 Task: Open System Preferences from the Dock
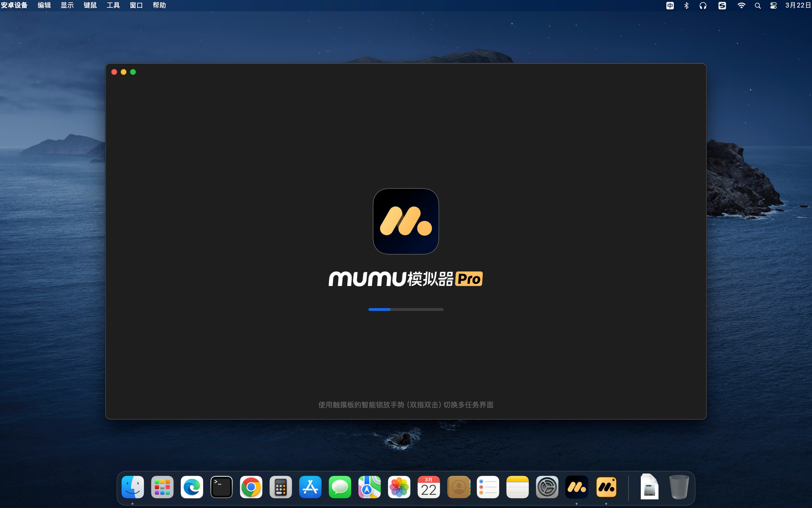pyautogui.click(x=547, y=487)
